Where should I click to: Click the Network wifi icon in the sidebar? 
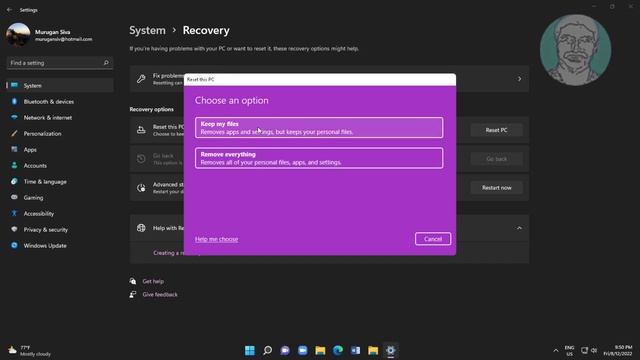tap(14, 117)
